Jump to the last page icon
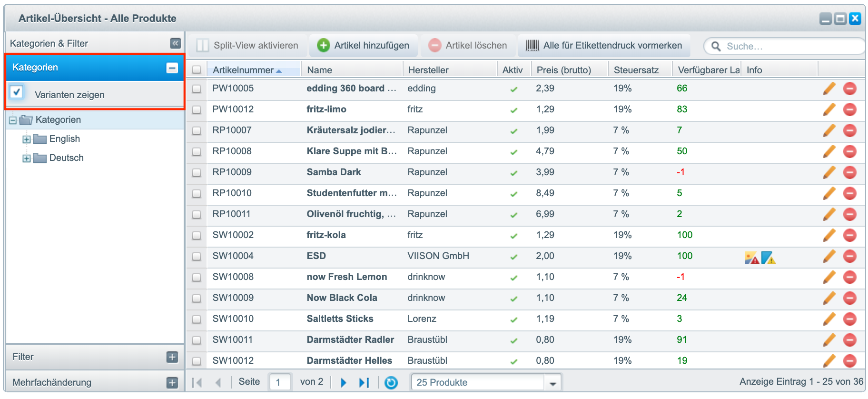Screen dimensions: 868x399 pyautogui.click(x=364, y=383)
